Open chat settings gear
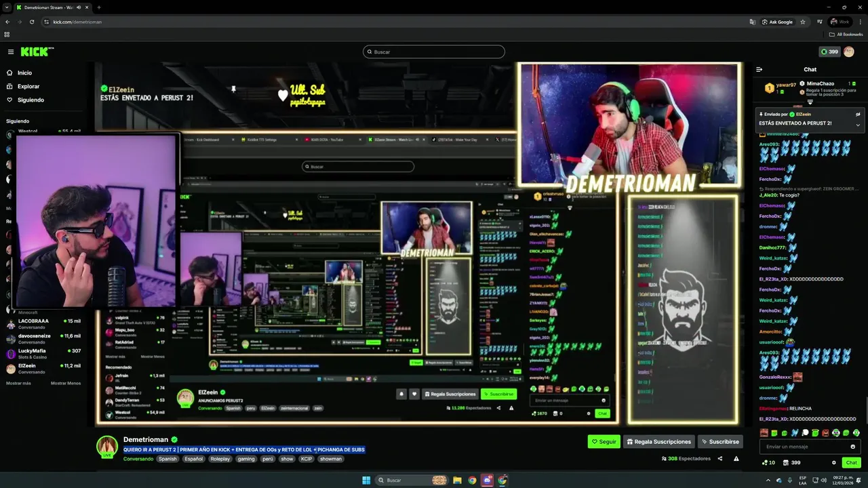Image resolution: width=868 pixels, height=488 pixels. pos(834,463)
